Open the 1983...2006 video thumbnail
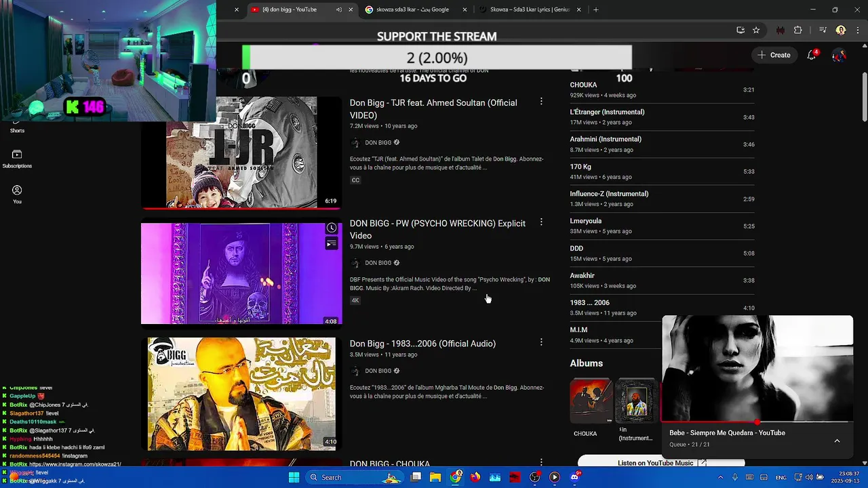This screenshot has width=868, height=488. tap(241, 394)
